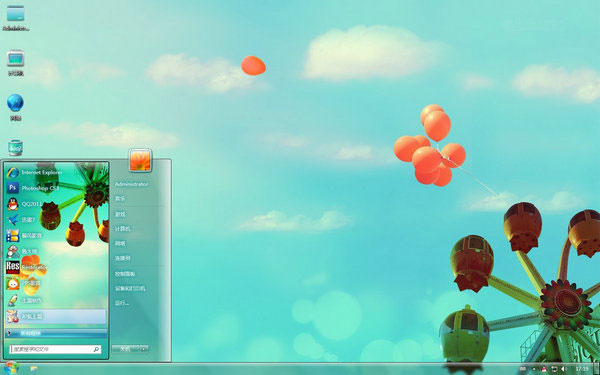Screen dimensions: 600x375
Task: Open QQ2011 penguin entry in Start menu
Action: [56, 204]
